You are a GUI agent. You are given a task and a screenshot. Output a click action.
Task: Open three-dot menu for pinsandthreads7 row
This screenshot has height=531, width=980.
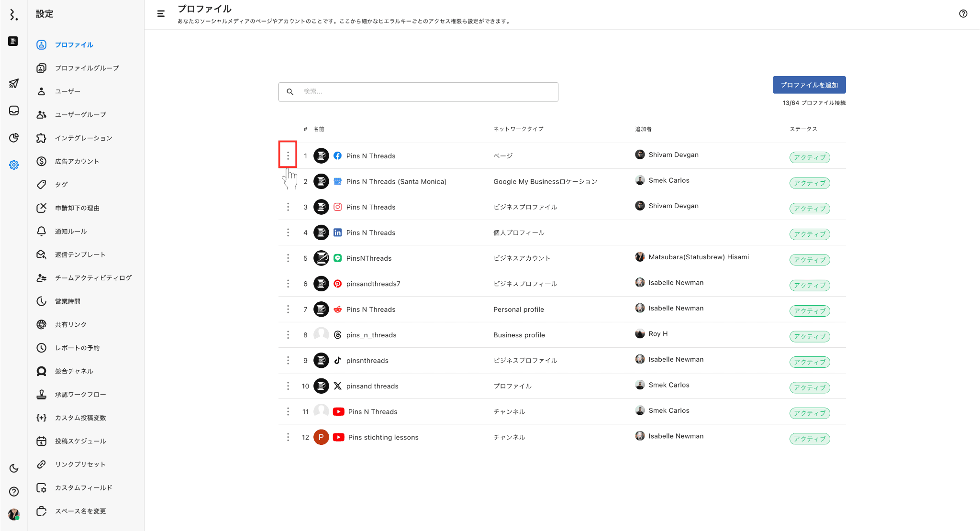coord(288,284)
